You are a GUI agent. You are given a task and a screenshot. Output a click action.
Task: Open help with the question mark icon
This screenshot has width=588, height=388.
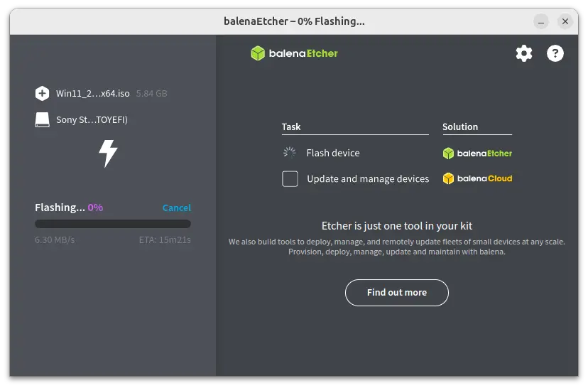(x=555, y=53)
